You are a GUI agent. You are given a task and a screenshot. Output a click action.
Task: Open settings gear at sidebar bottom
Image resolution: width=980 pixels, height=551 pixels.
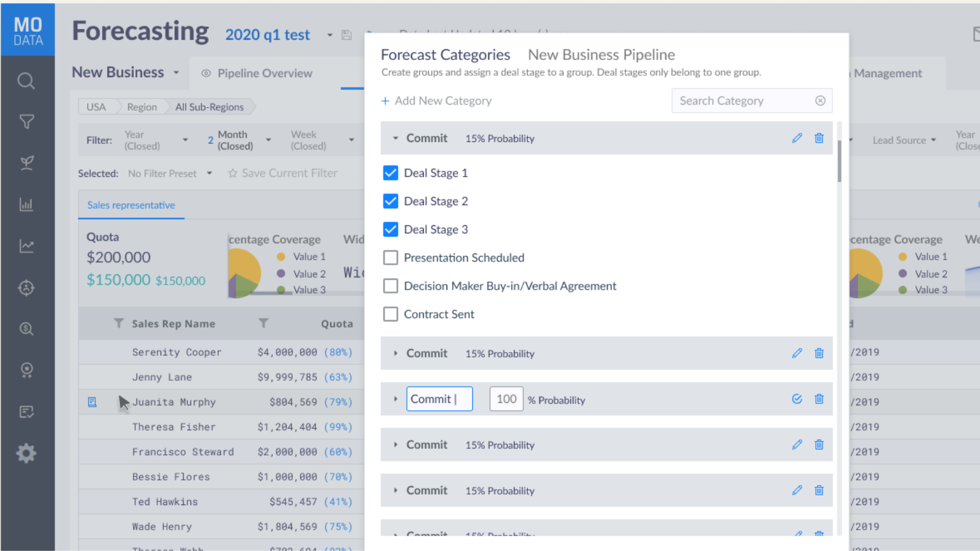click(x=26, y=453)
